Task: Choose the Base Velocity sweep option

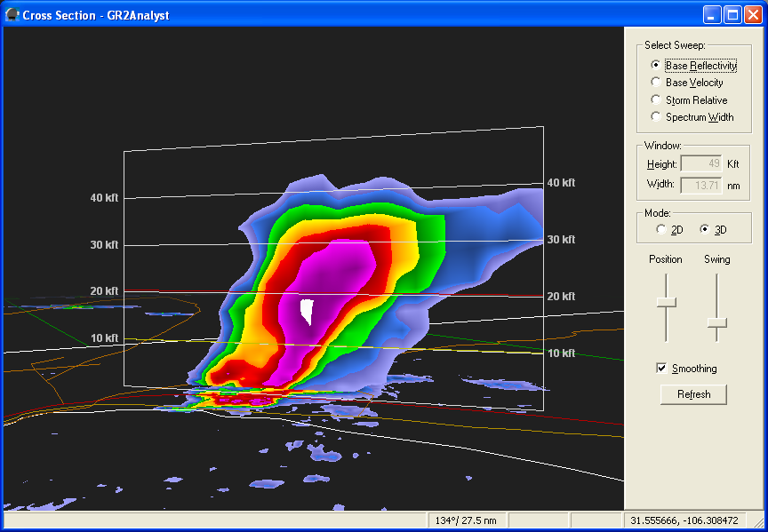Action: click(x=656, y=83)
